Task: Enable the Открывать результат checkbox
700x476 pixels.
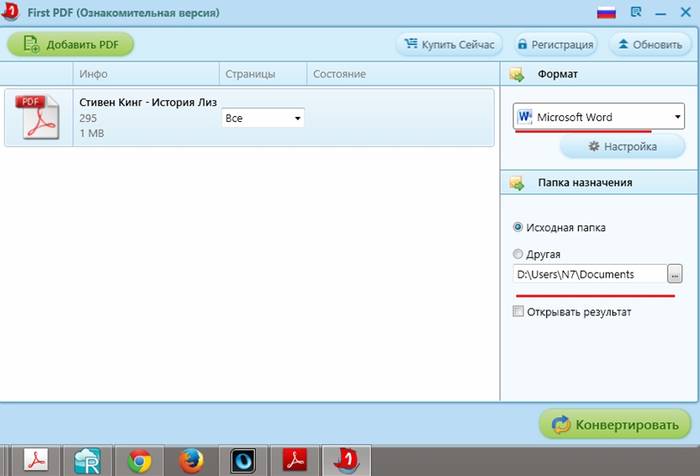Action: pos(517,312)
